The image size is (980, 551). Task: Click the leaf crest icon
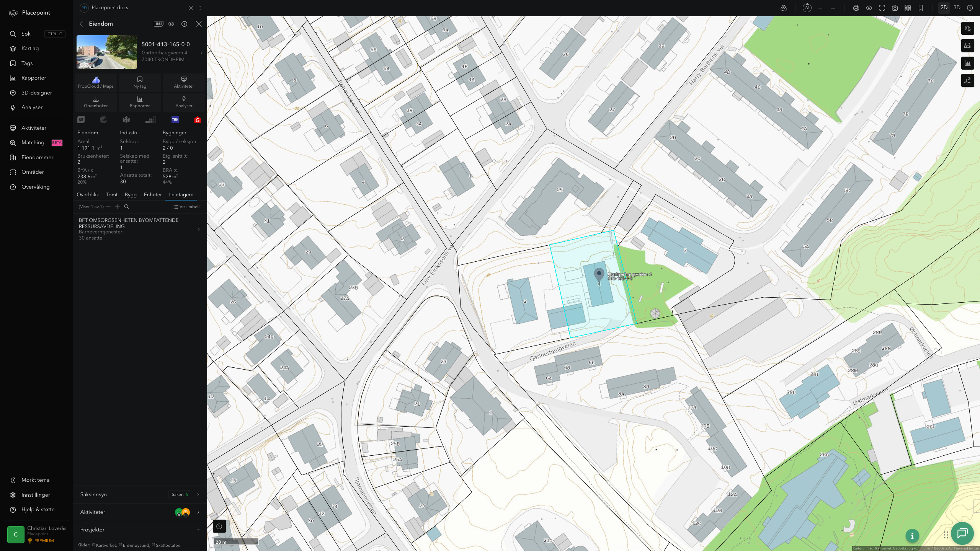pos(126,120)
